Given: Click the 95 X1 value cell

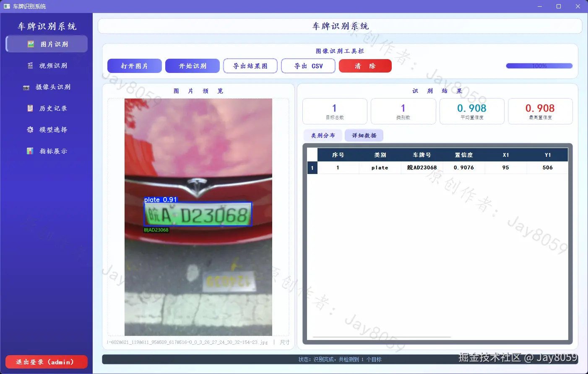Looking at the screenshot, I should (x=506, y=168).
